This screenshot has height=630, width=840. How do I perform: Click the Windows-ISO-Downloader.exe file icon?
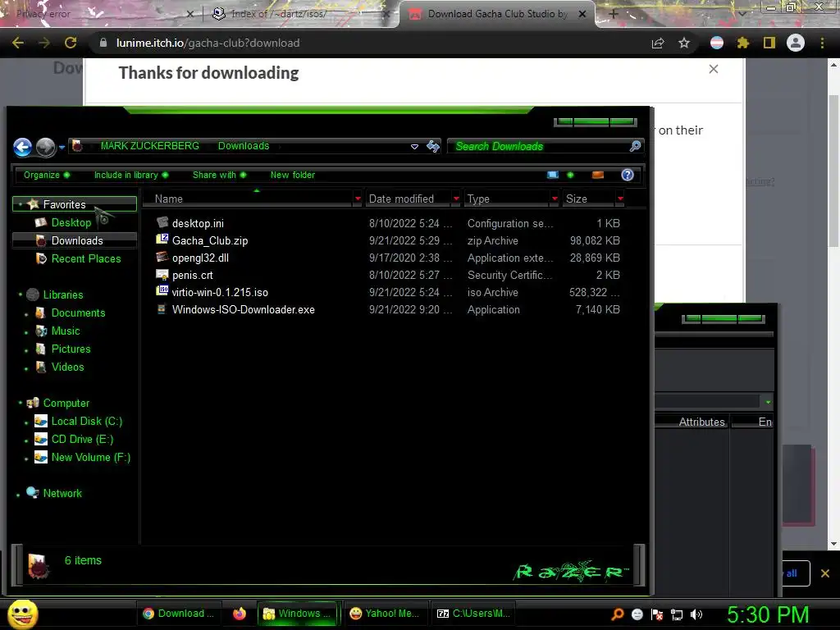(162, 309)
